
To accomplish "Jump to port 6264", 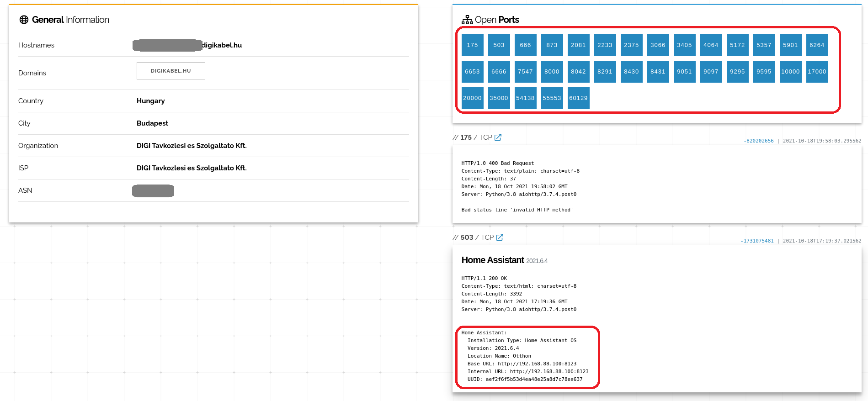I will [817, 45].
